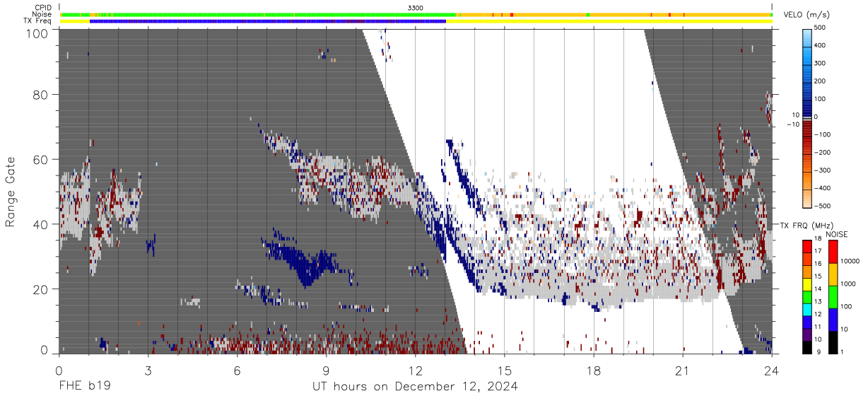Click the blue noise legend swatch
The width and height of the screenshot is (868, 401).
833,319
